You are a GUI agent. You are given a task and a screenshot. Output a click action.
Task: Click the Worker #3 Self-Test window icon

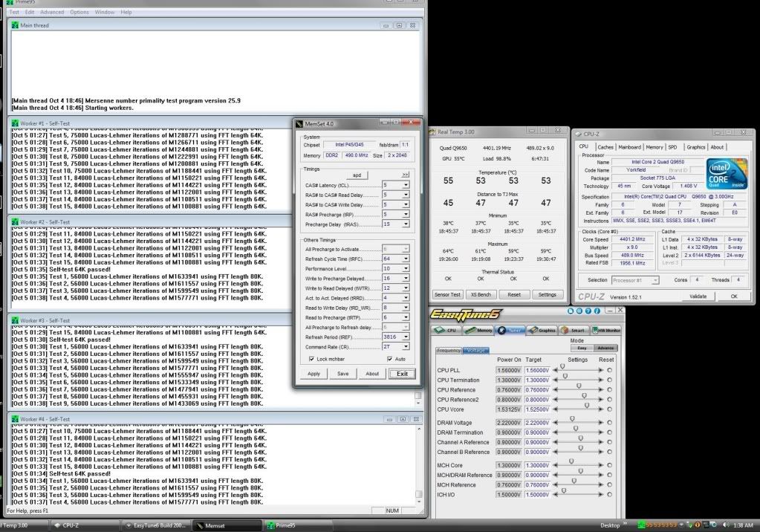pos(15,320)
